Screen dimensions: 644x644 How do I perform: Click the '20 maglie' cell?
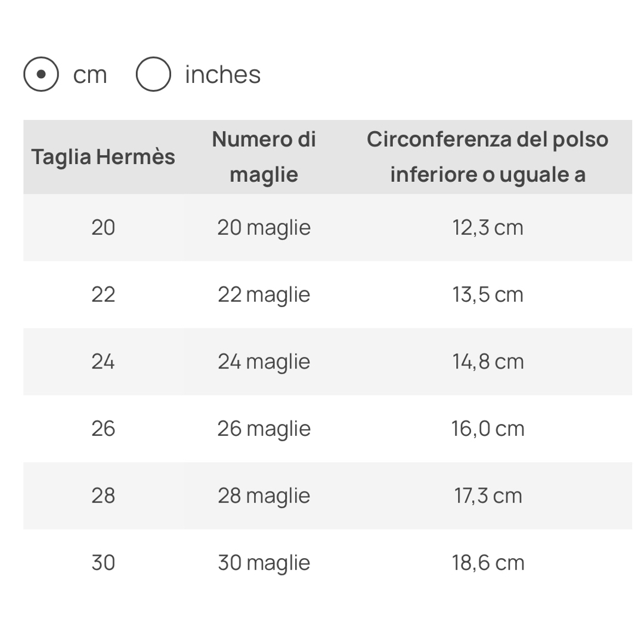(x=264, y=228)
